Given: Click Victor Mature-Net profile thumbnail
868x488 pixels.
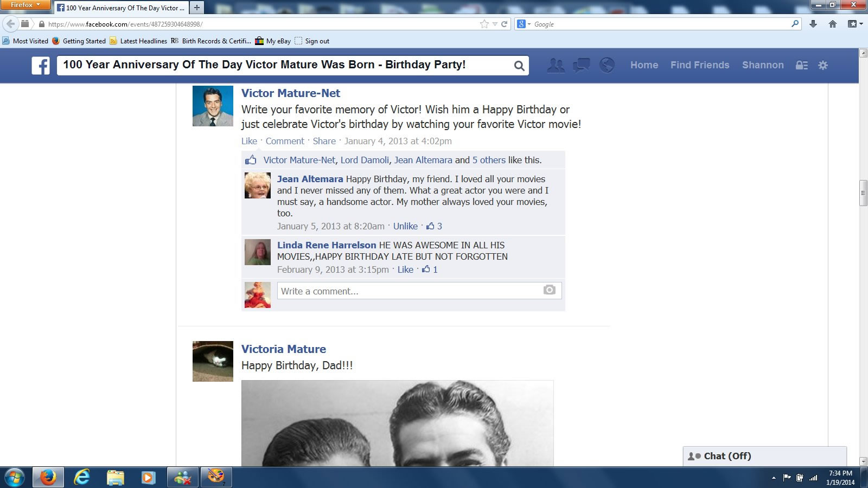Looking at the screenshot, I should tap(213, 106).
